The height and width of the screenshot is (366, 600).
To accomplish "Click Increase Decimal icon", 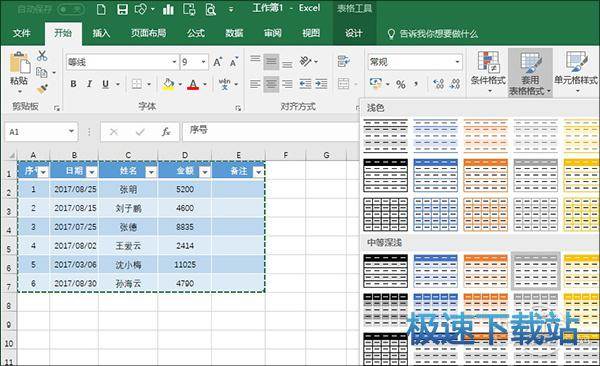I will (x=439, y=84).
